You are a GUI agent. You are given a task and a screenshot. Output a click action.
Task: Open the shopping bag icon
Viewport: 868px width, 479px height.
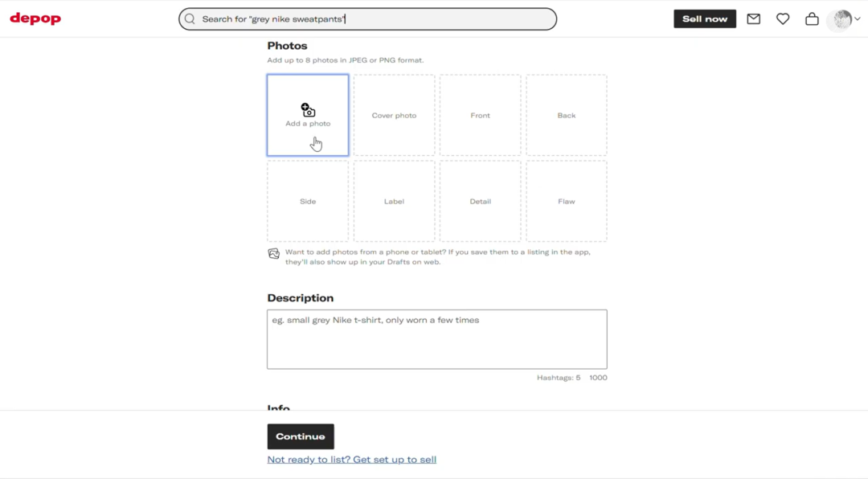tap(812, 18)
